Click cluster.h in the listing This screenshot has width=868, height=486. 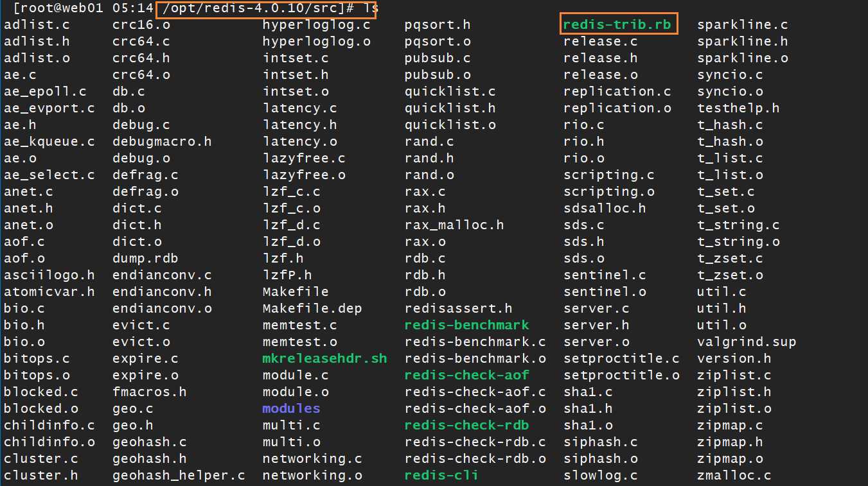coord(41,475)
